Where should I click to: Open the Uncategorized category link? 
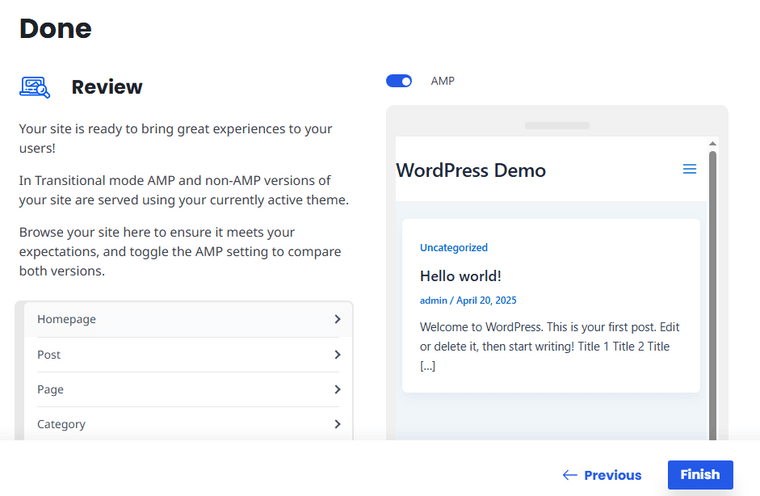tap(454, 247)
